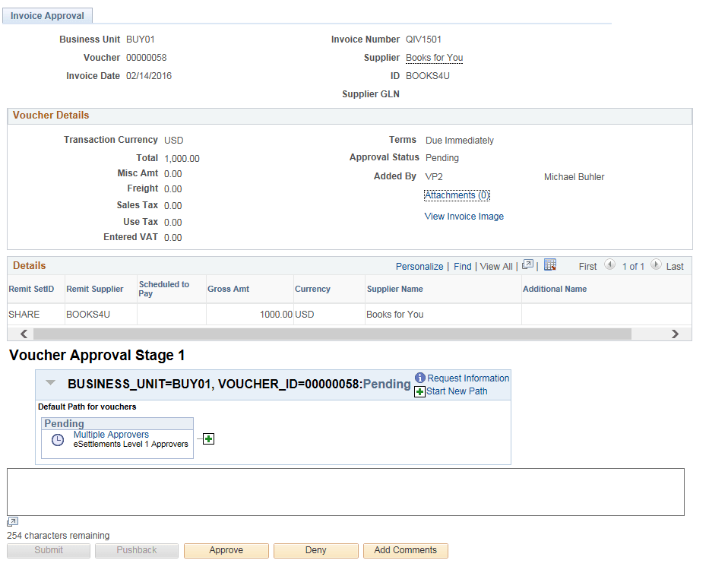
Task: Click the zoom icon below the comments box
Action: click(x=11, y=521)
